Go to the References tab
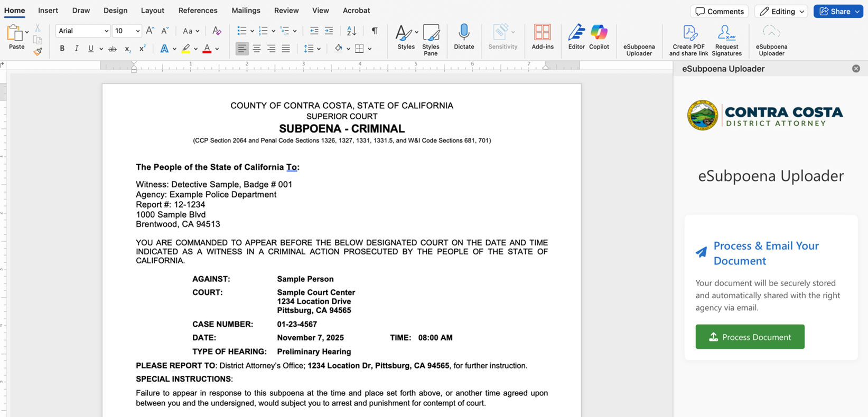This screenshot has width=868, height=417. (198, 11)
